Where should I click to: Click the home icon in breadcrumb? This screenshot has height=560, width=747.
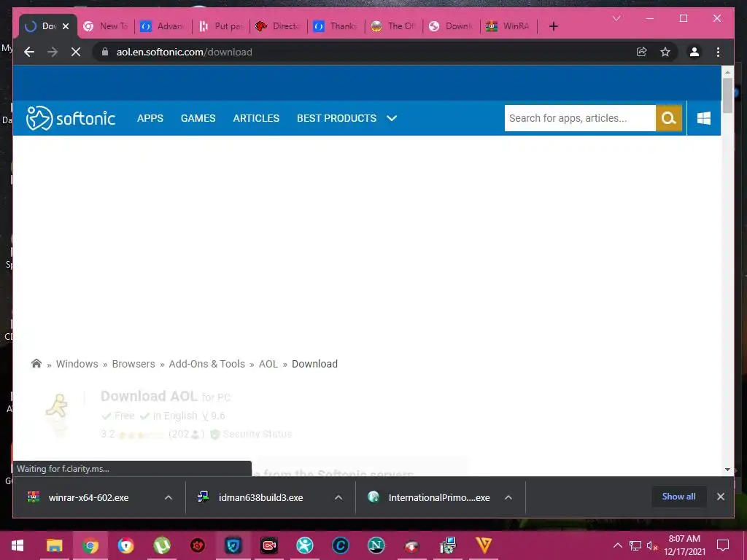[x=36, y=363]
